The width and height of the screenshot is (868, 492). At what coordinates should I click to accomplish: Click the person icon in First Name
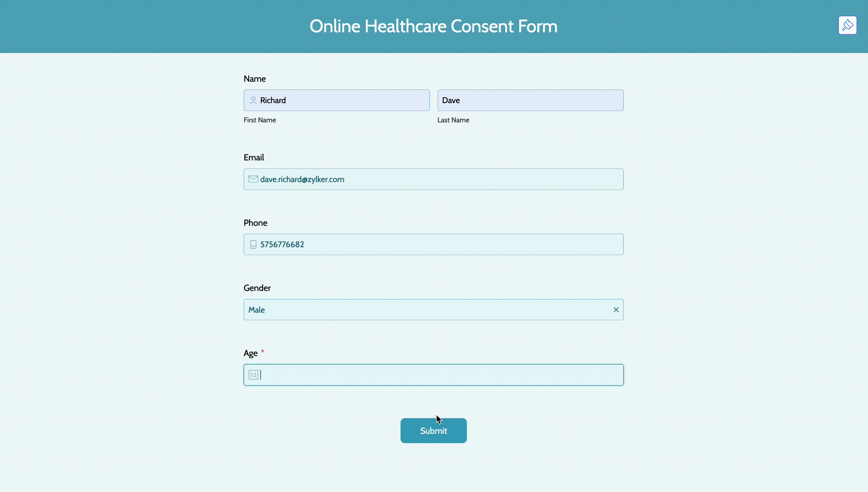[253, 100]
